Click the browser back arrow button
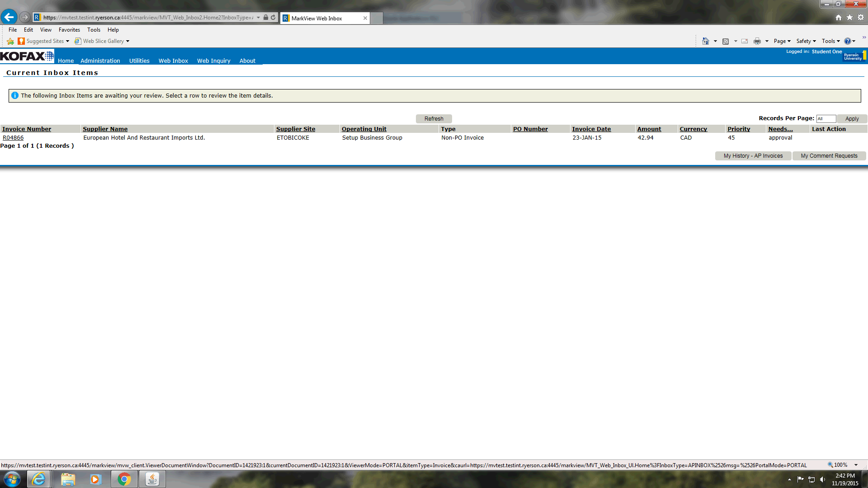Image resolution: width=868 pixels, height=488 pixels. 9,17
